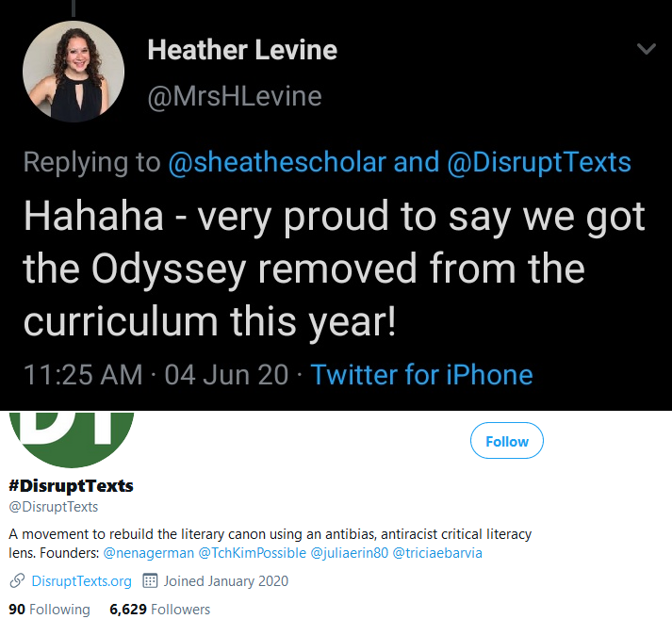View the 90 Following list
672x619 pixels.
click(x=49, y=610)
